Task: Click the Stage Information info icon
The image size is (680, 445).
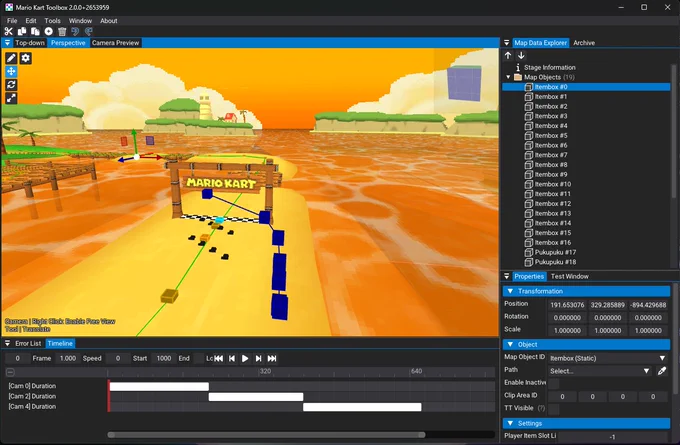Action: [518, 67]
